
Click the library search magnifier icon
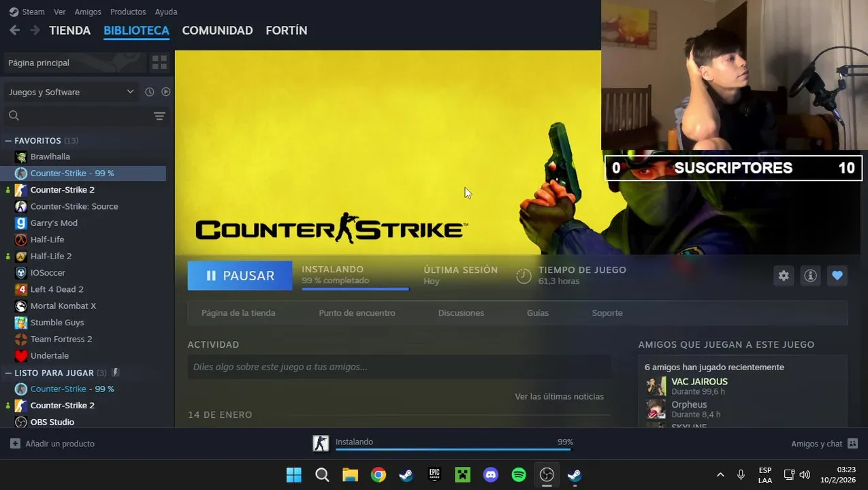pos(14,116)
